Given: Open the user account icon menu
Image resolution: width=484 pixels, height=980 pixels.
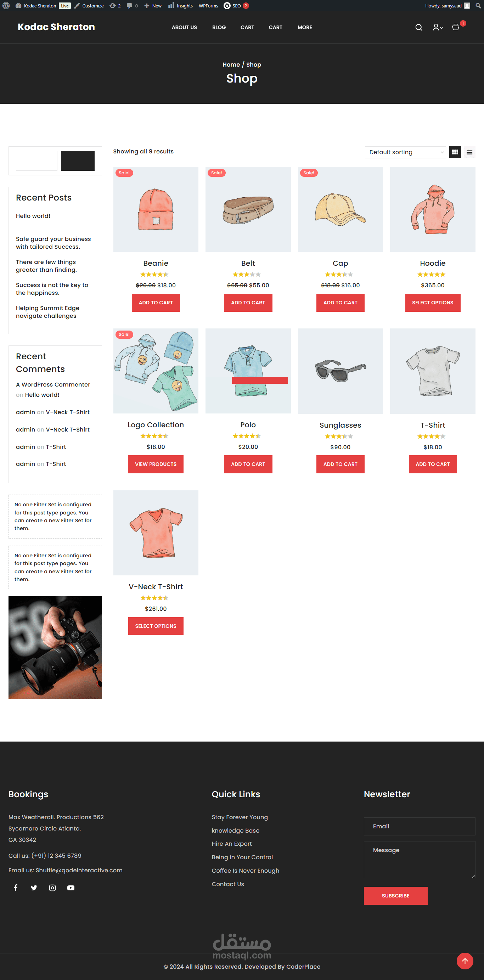Looking at the screenshot, I should pyautogui.click(x=438, y=27).
